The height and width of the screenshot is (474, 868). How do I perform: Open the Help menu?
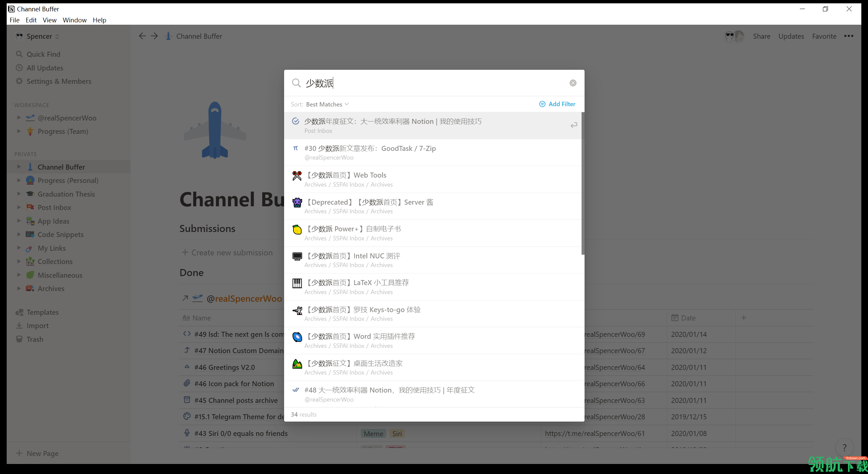click(99, 20)
